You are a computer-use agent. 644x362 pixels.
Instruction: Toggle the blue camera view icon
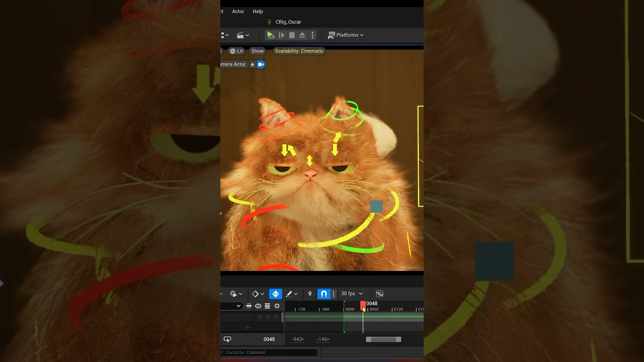(261, 64)
